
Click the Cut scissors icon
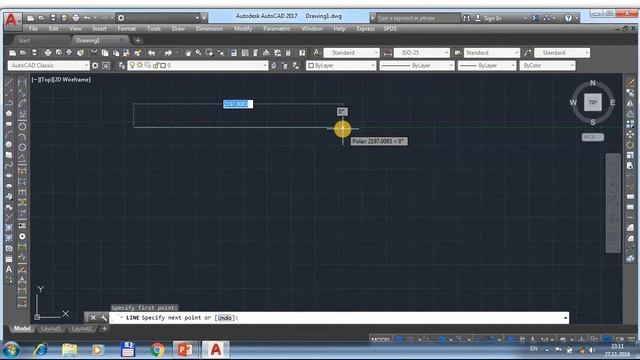click(x=94, y=53)
